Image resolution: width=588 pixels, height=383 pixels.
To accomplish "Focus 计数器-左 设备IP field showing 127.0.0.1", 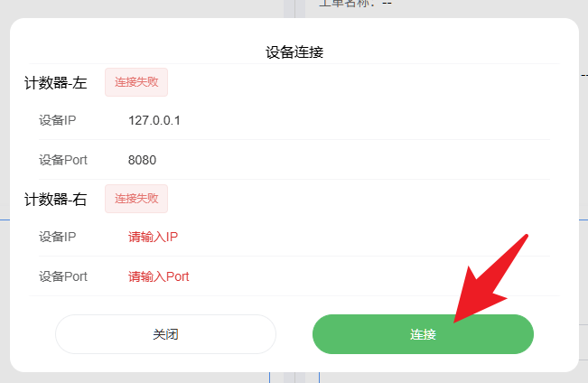I will 339,120.
